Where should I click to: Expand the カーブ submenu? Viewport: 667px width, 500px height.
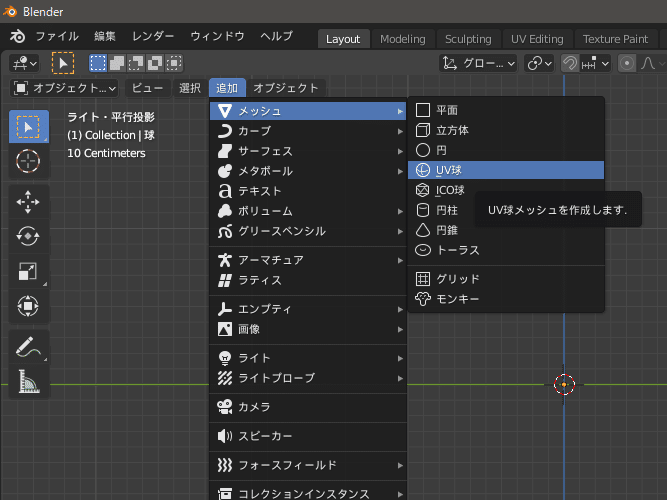click(308, 131)
